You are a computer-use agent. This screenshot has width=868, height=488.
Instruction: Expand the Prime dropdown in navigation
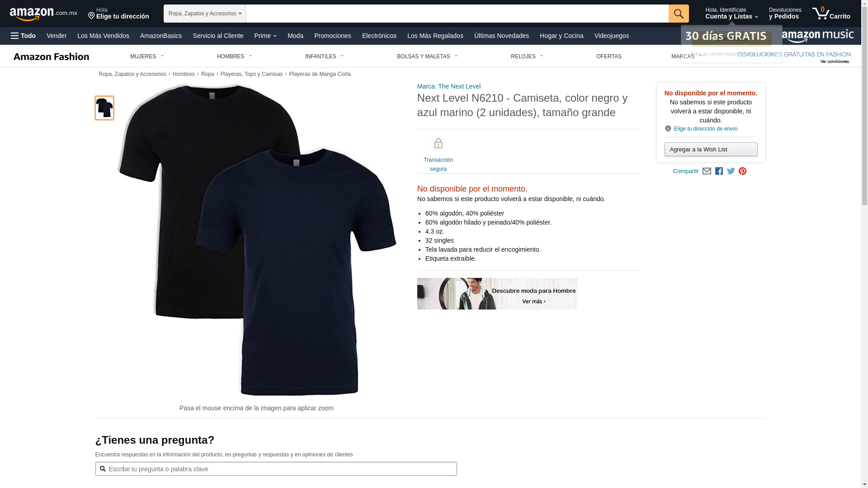click(x=265, y=36)
